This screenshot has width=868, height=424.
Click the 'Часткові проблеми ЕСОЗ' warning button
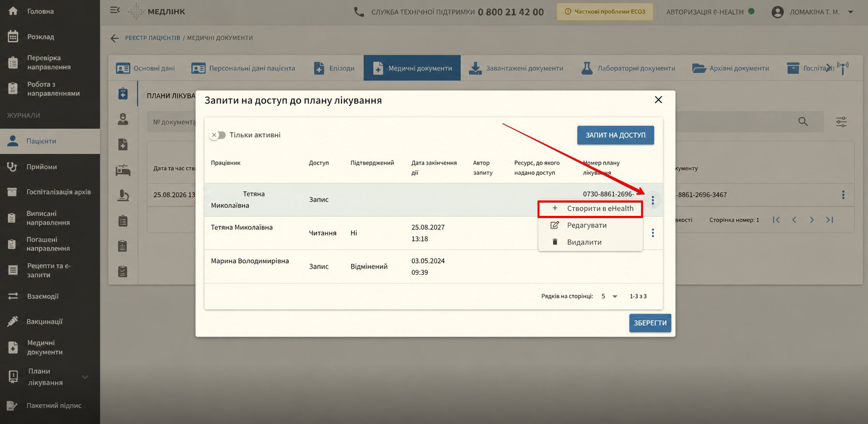tap(605, 12)
